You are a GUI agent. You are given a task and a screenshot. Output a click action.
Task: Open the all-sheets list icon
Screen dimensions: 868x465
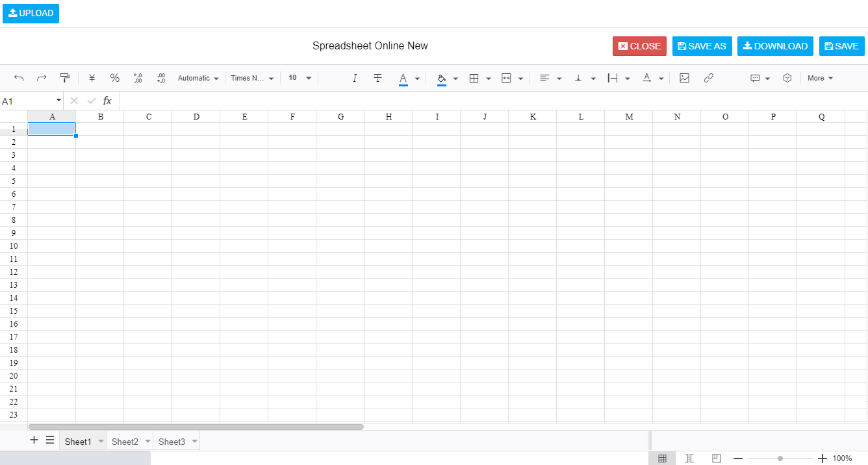(50, 440)
